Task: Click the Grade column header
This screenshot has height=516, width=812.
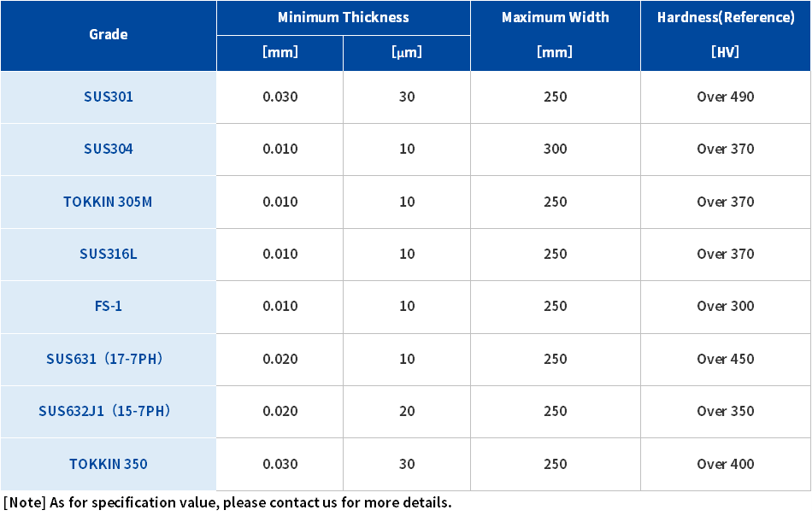Action: [109, 34]
